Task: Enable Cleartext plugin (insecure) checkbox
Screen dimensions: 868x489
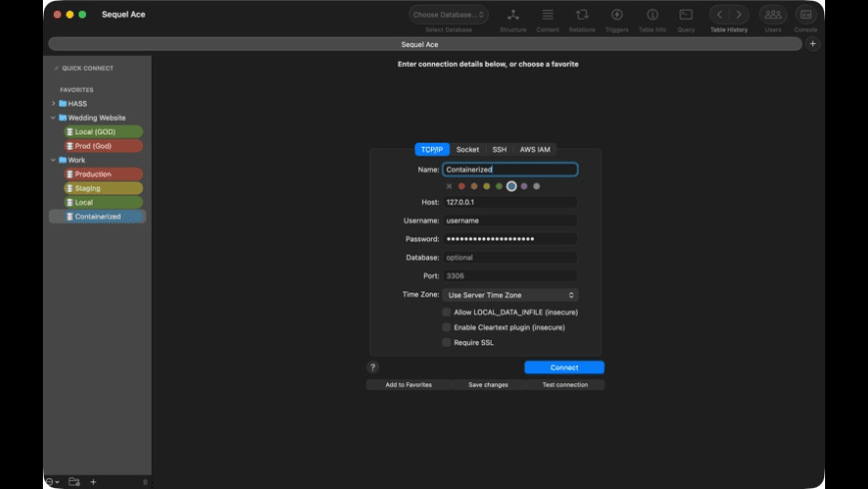Action: [x=446, y=327]
